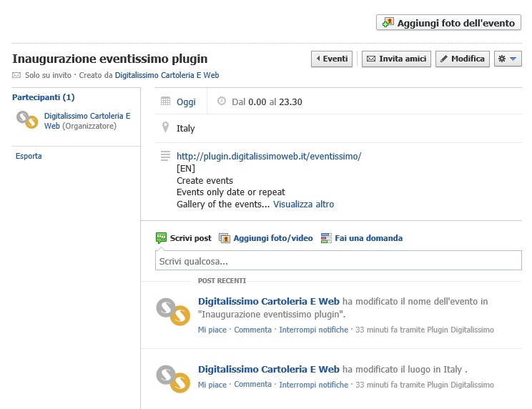Click Commenta on name change post

click(252, 330)
